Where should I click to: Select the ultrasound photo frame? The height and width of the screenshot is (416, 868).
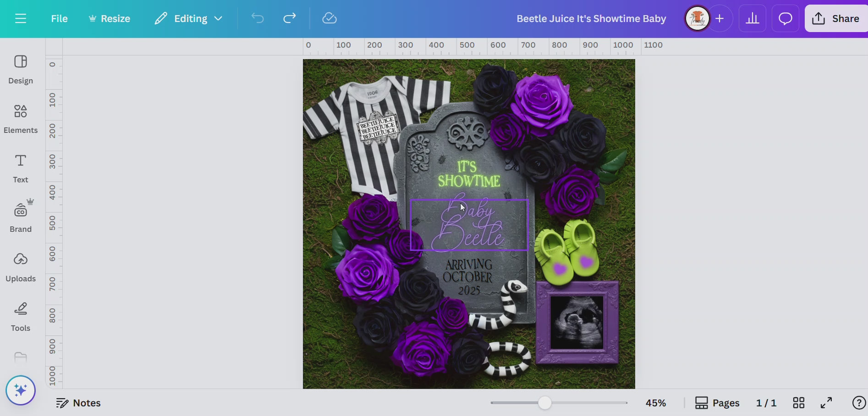[577, 323]
